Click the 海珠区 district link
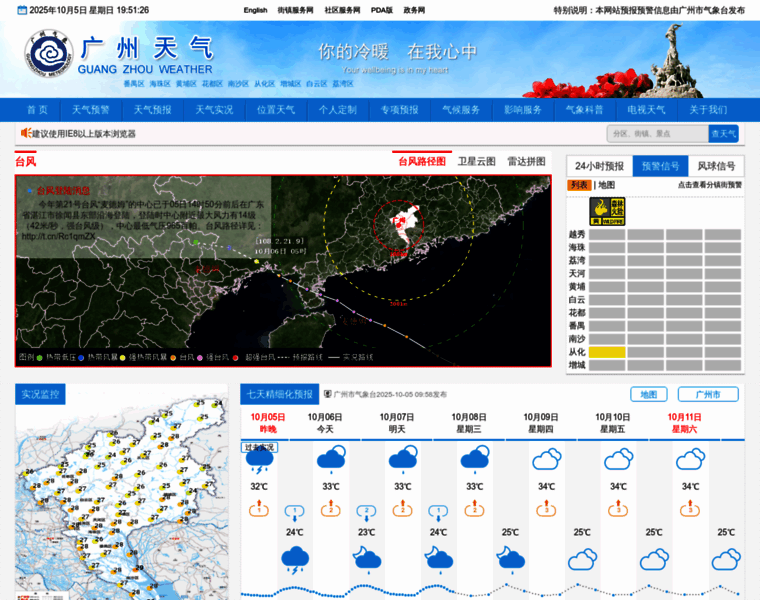This screenshot has height=600, width=760. tap(160, 84)
